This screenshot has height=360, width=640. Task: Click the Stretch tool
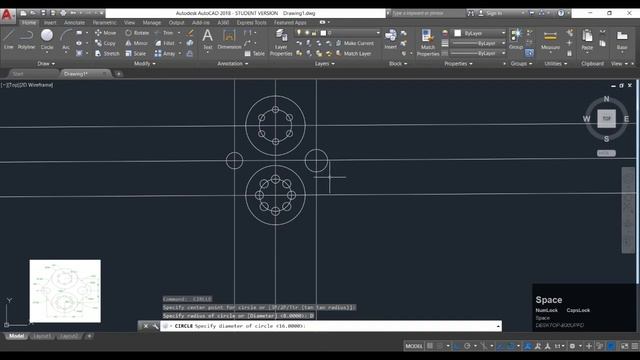click(107, 53)
